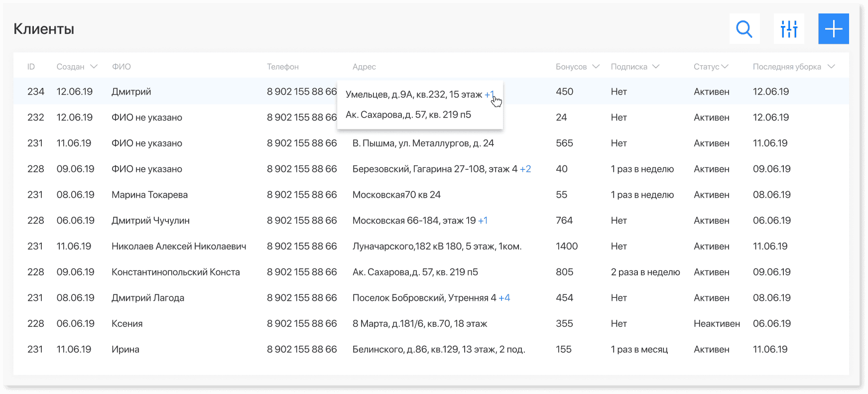Image resolution: width=868 pixels, height=394 pixels.
Task: Expand Статус column filter arrow
Action: [725, 67]
